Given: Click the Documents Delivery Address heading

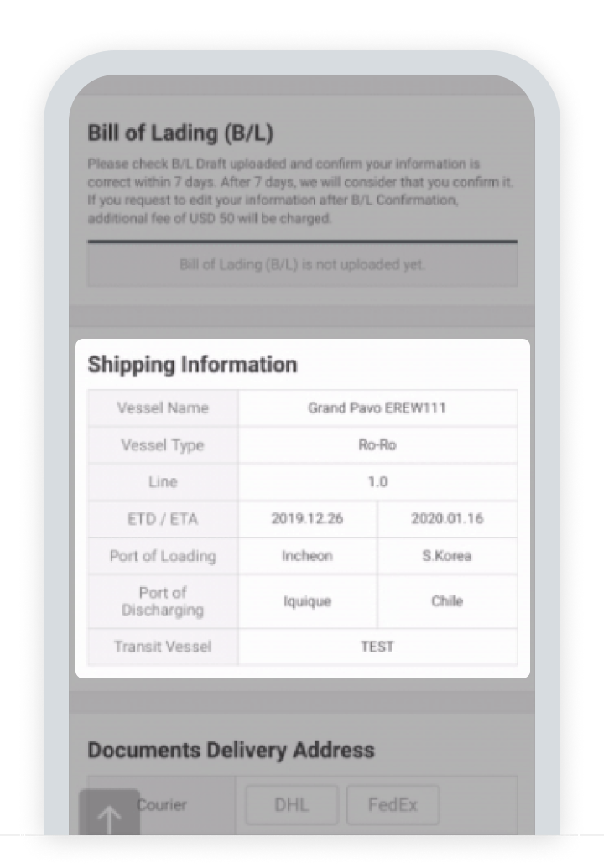Looking at the screenshot, I should (x=231, y=750).
